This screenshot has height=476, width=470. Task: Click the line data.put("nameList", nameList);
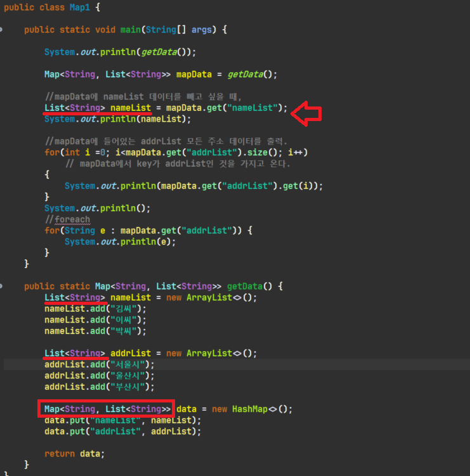[x=123, y=420]
